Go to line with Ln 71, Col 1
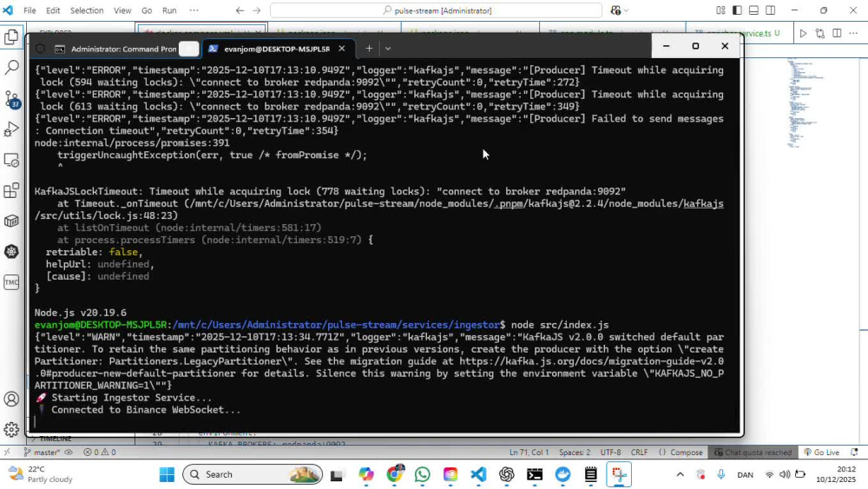The image size is (868, 489). click(x=529, y=453)
